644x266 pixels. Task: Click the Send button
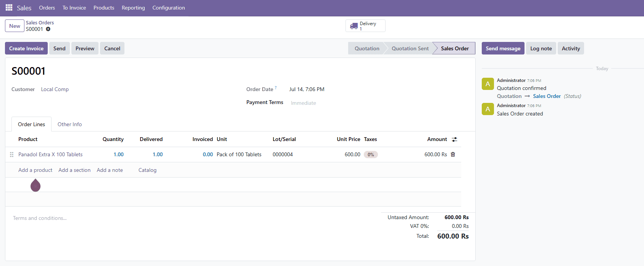(60, 48)
